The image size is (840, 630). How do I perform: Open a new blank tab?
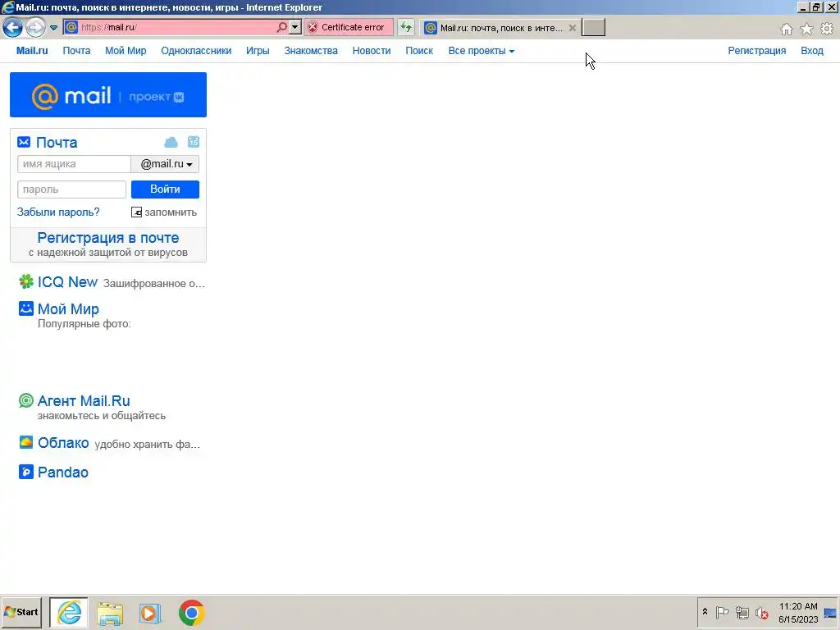point(594,27)
